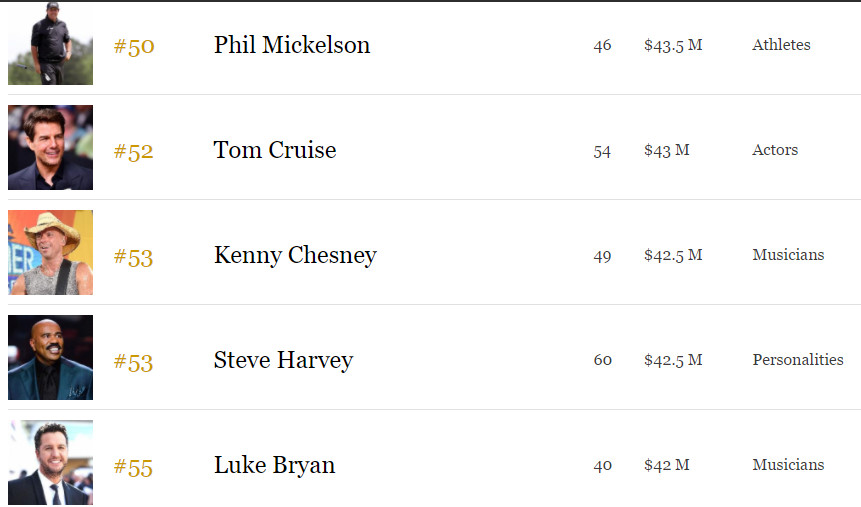Select the Personalities category label
Image resolution: width=861 pixels, height=507 pixels.
point(798,359)
